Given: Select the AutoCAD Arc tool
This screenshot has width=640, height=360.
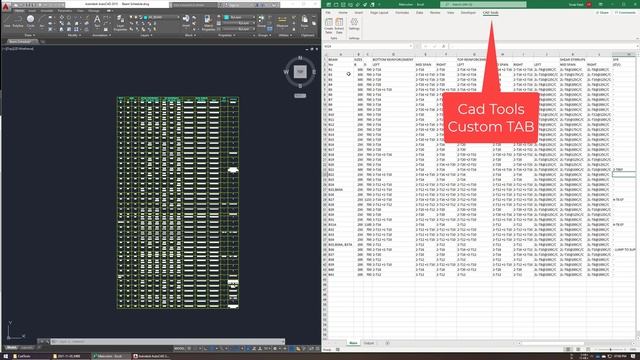Looking at the screenshot, I should pyautogui.click(x=41, y=20).
